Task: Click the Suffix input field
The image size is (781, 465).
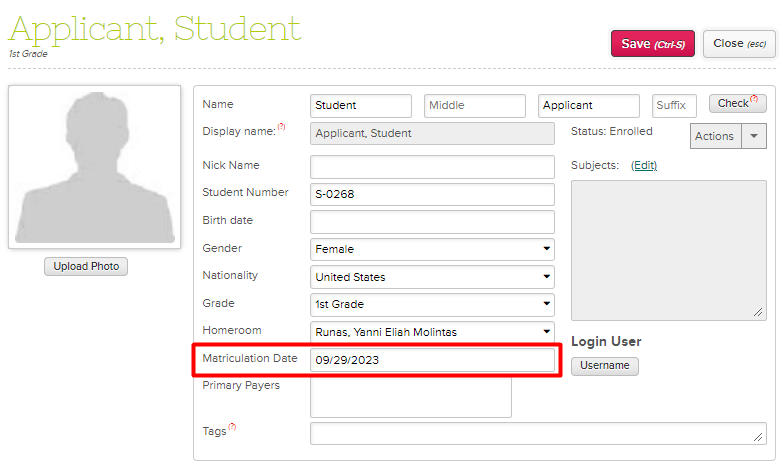Action: pyautogui.click(x=675, y=106)
